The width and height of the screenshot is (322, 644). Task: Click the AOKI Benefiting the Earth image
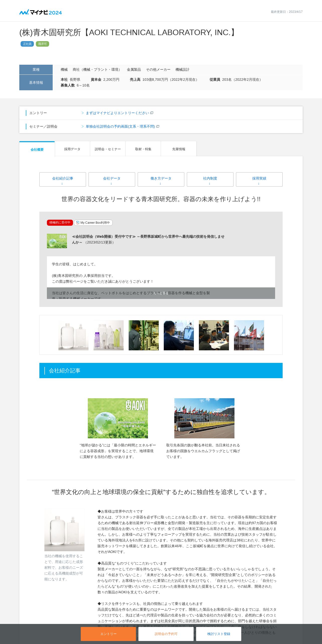coord(118,418)
